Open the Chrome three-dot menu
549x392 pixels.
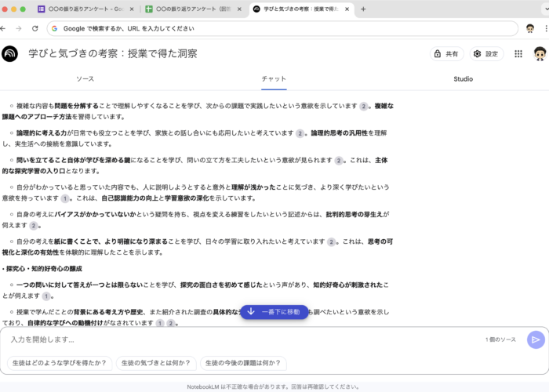coord(546,29)
